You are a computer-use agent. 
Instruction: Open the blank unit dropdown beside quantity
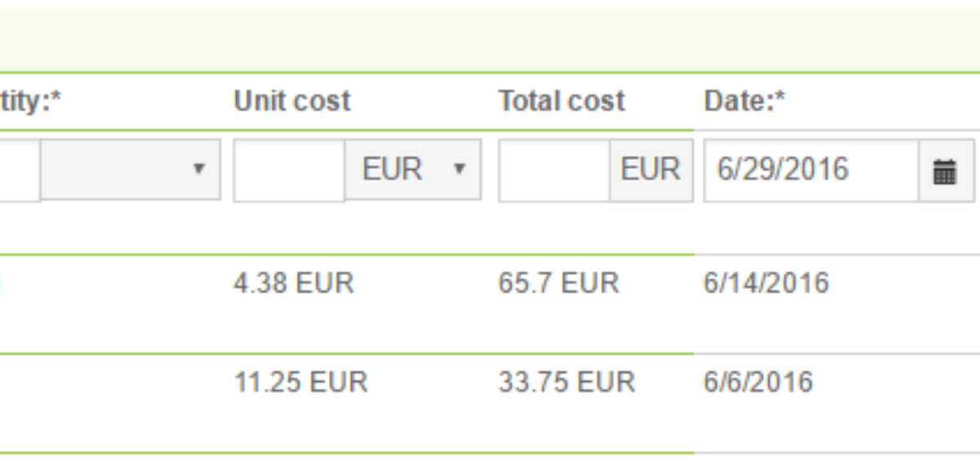131,169
